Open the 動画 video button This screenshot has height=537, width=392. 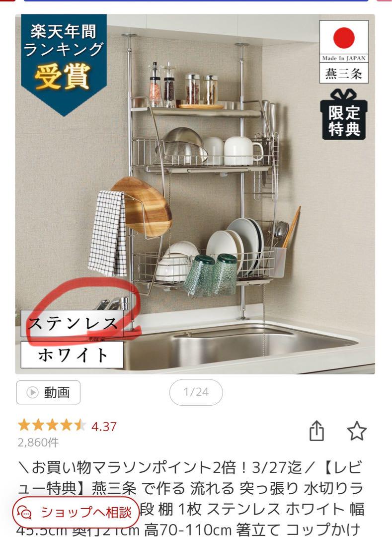tap(48, 392)
